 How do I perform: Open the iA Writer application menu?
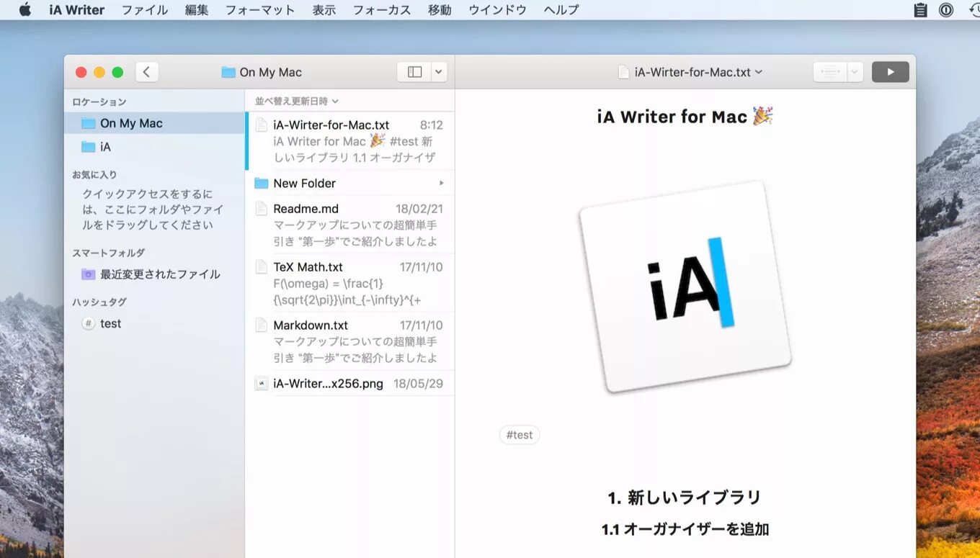(x=77, y=10)
